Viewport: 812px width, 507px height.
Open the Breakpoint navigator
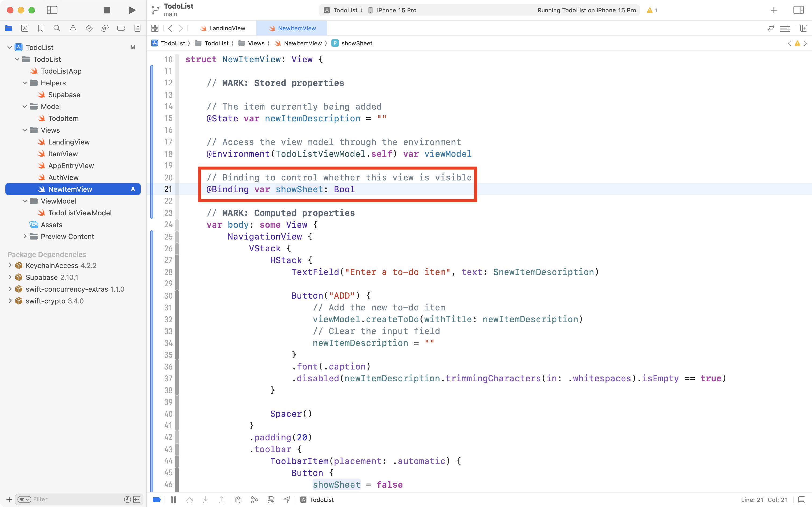tap(121, 28)
